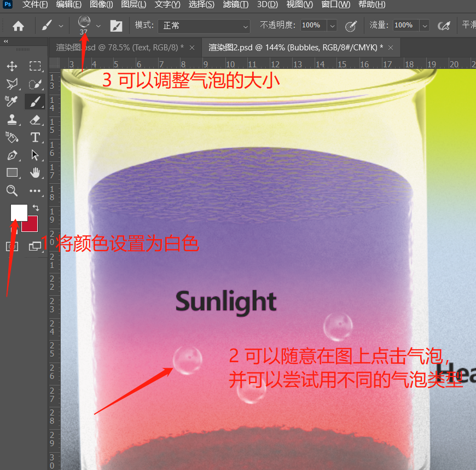The width and height of the screenshot is (476, 470).
Task: Click the flow 100% input field
Action: click(x=406, y=26)
